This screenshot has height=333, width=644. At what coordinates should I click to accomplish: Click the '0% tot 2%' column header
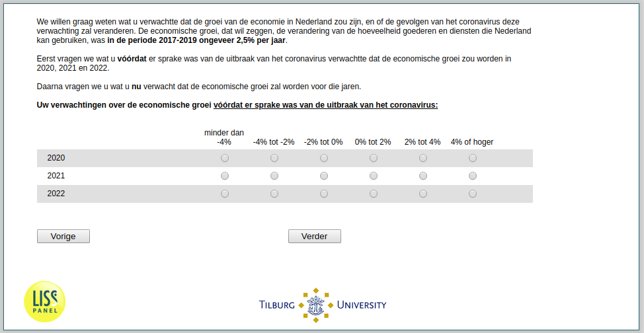tap(373, 142)
